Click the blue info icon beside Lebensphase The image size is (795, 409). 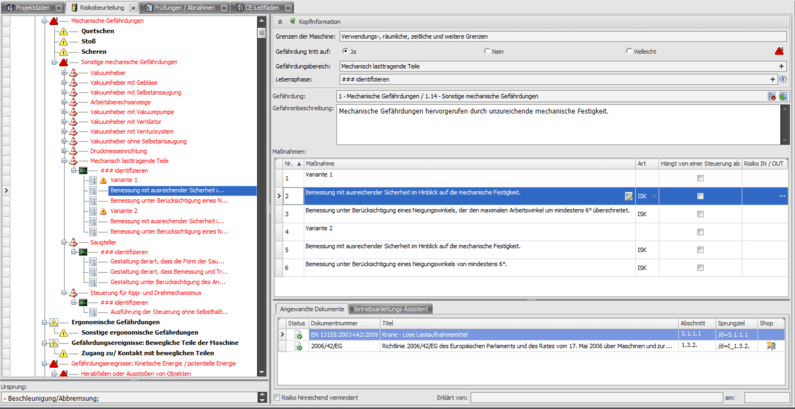tap(783, 80)
